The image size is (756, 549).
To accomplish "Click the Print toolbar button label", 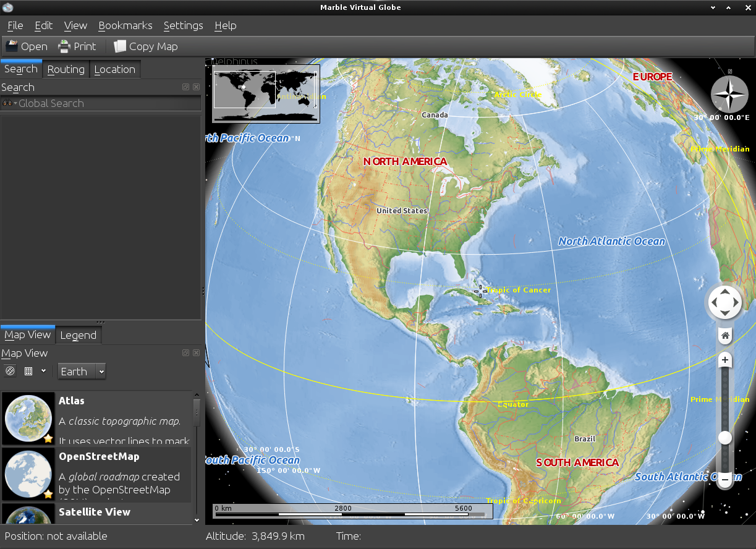I will [x=85, y=46].
